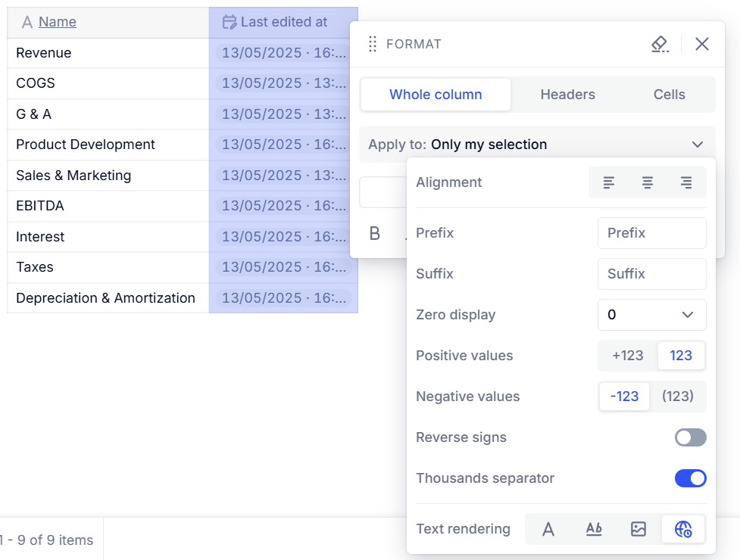
Task: Click the clear formatting eraser icon
Action: pyautogui.click(x=660, y=45)
